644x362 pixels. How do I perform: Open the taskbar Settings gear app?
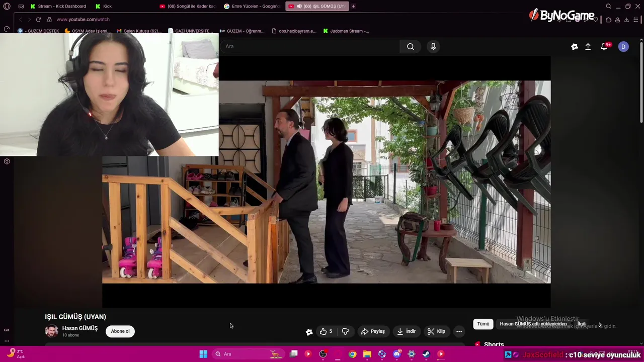click(412, 354)
